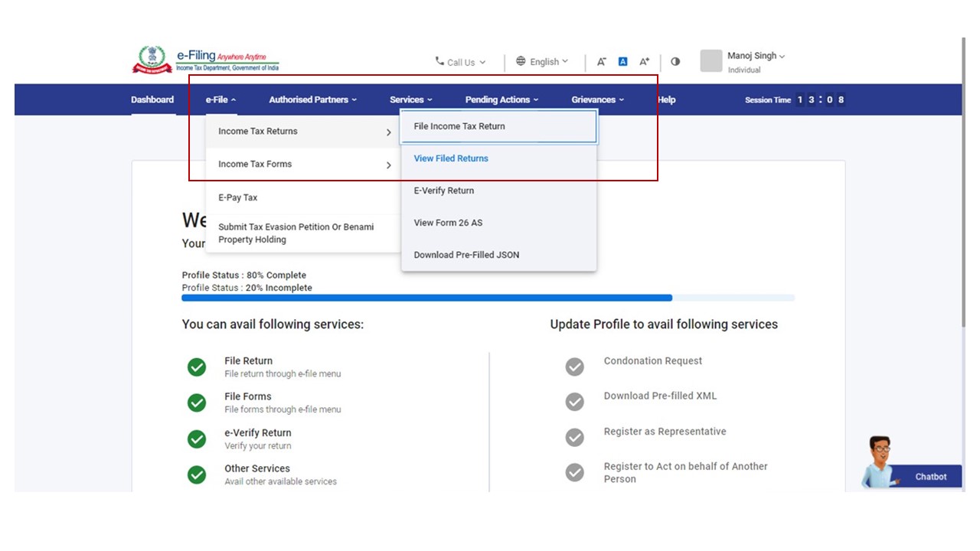The image size is (980, 551).
Task: Expand the Income Tax Forms submenu
Action: (304, 165)
